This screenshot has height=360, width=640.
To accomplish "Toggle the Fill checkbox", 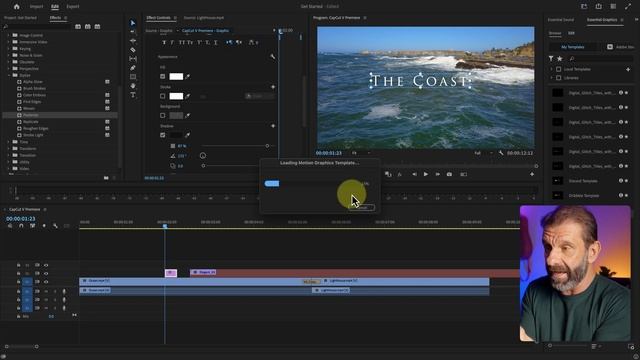I will [162, 76].
